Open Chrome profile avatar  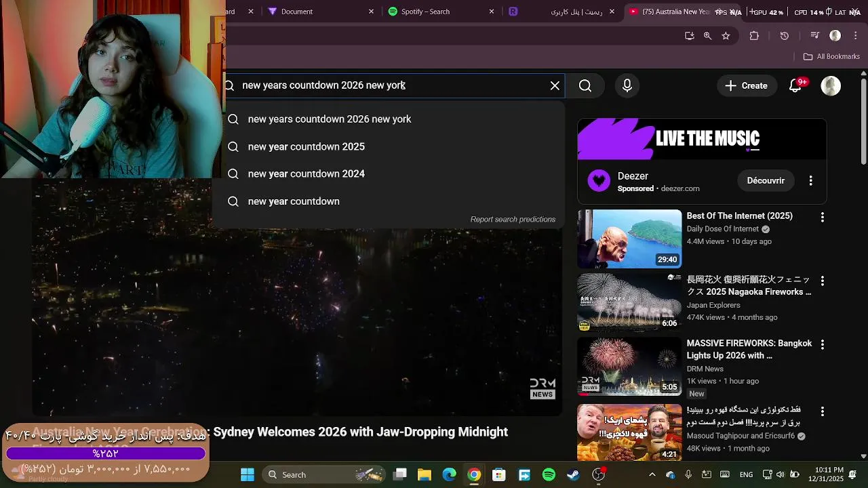coord(835,36)
